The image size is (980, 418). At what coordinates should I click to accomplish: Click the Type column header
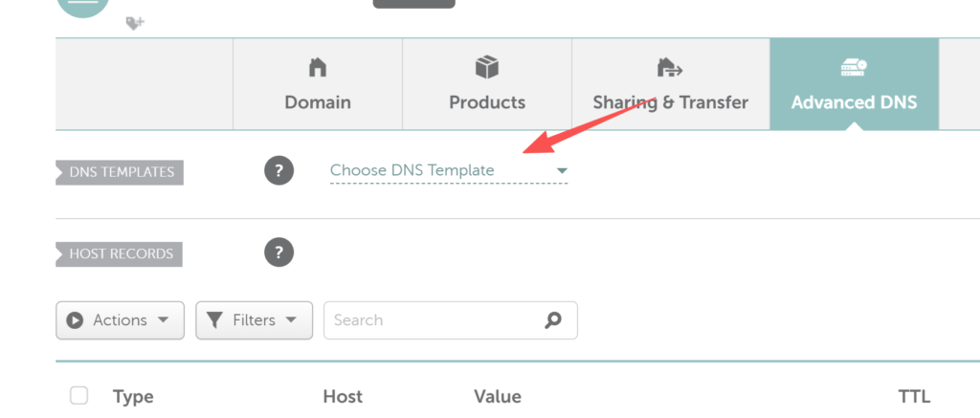133,396
